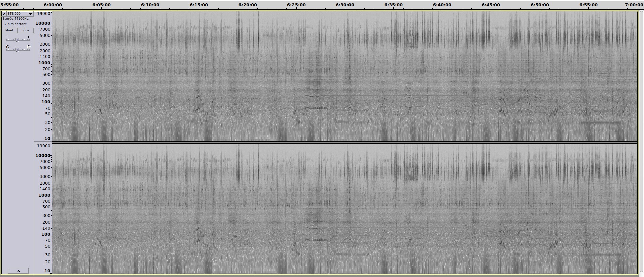The height and width of the screenshot is (277, 644).
Task: Click the 5:55:00 label on the time ruler
Action: pos(9,5)
